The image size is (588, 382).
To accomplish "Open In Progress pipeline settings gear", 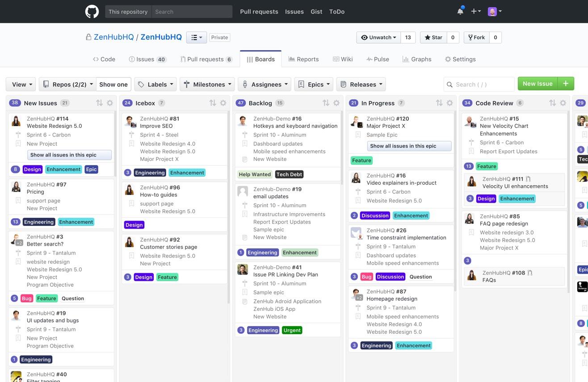I will tap(450, 103).
